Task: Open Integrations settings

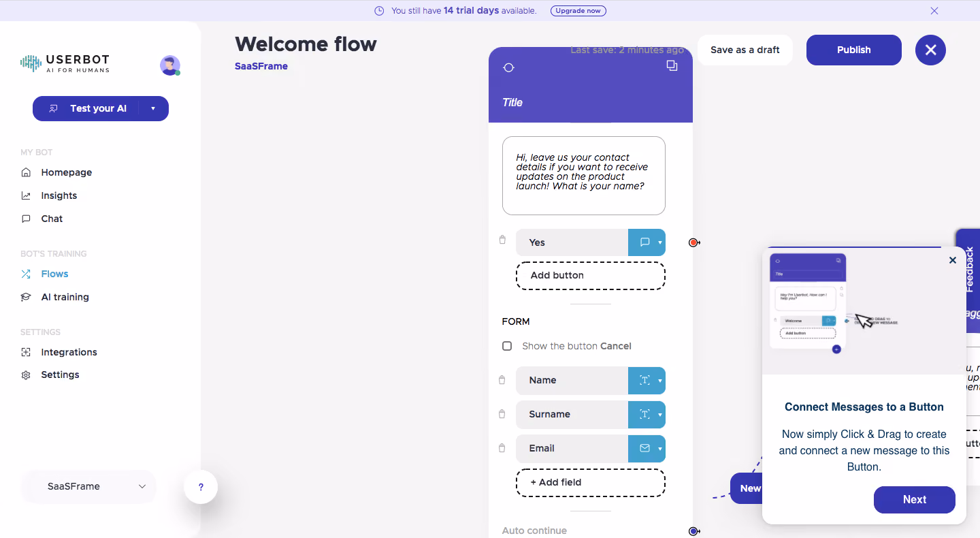Action: (69, 352)
